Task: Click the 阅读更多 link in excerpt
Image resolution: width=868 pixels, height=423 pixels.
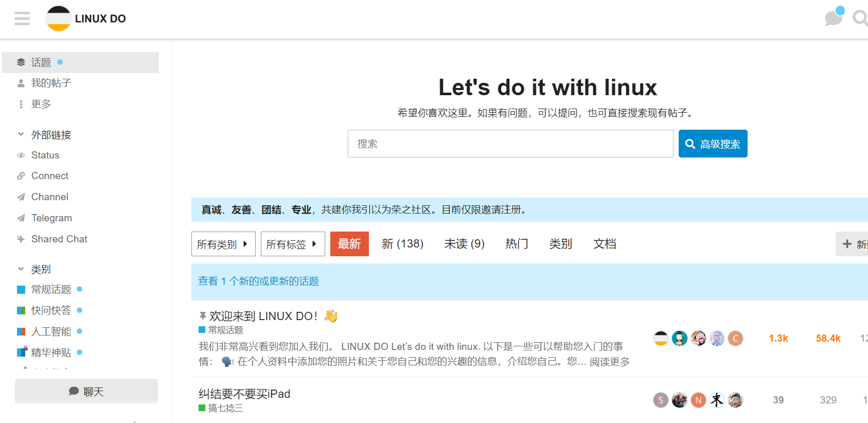Action: 610,362
